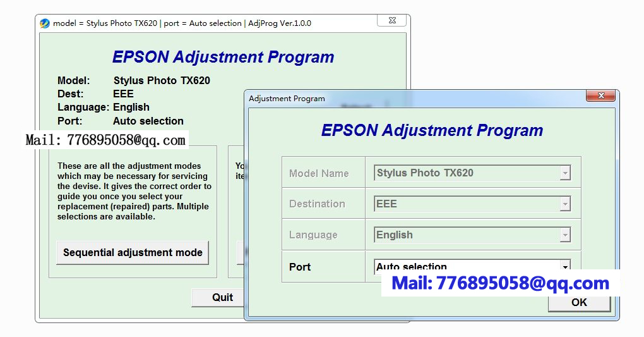This screenshot has height=337, width=644.
Task: Click the main window title bar text
Action: (182, 23)
